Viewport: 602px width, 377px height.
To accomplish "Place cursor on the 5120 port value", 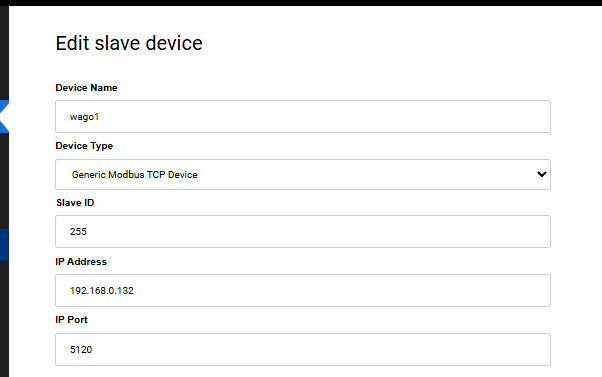I will point(81,349).
